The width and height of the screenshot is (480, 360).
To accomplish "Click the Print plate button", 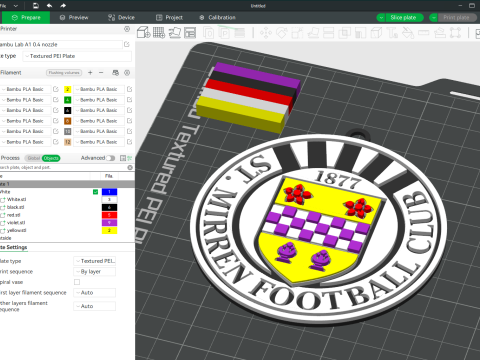I will tap(457, 18).
